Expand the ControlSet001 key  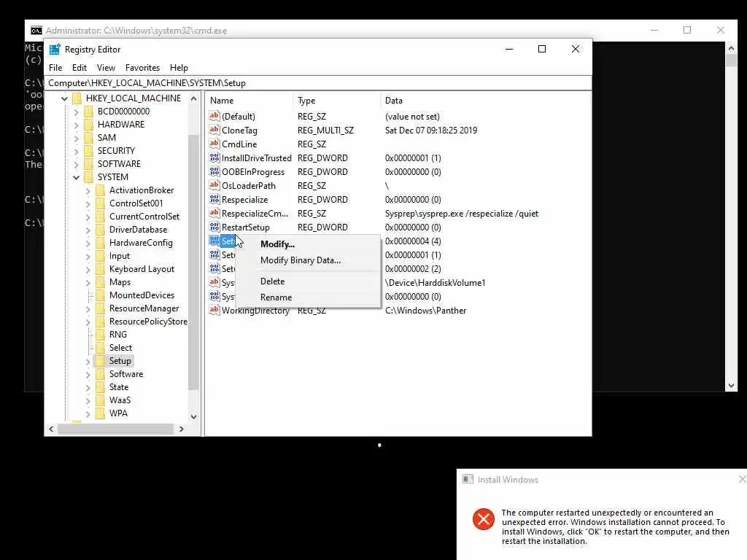88,204
